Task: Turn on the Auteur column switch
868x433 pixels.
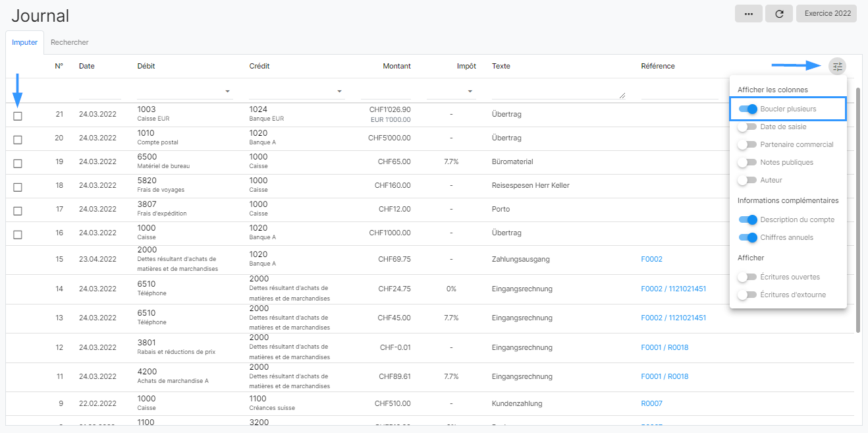Action: point(747,180)
